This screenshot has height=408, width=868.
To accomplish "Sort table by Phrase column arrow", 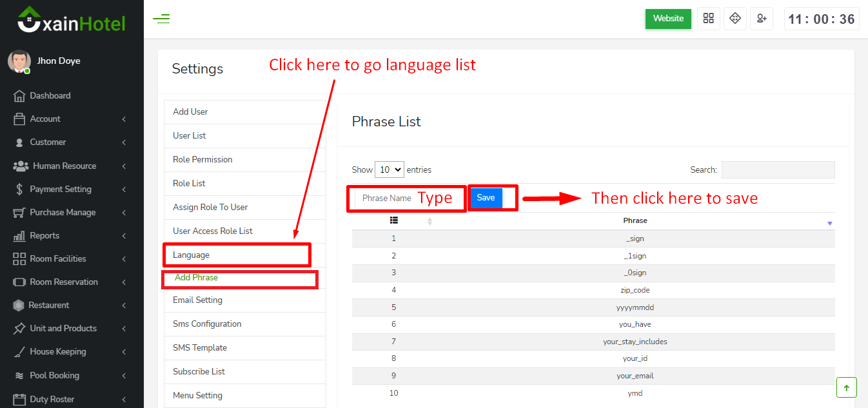I will pos(829,222).
